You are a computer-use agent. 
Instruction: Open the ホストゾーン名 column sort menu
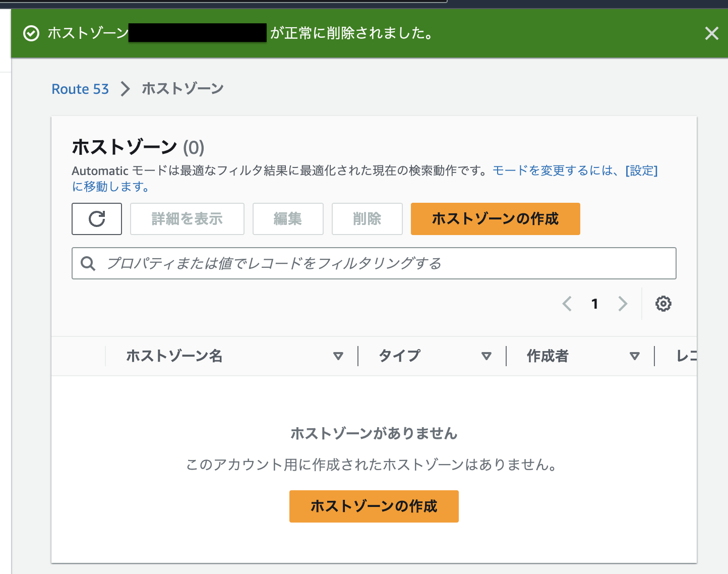pyautogui.click(x=339, y=356)
